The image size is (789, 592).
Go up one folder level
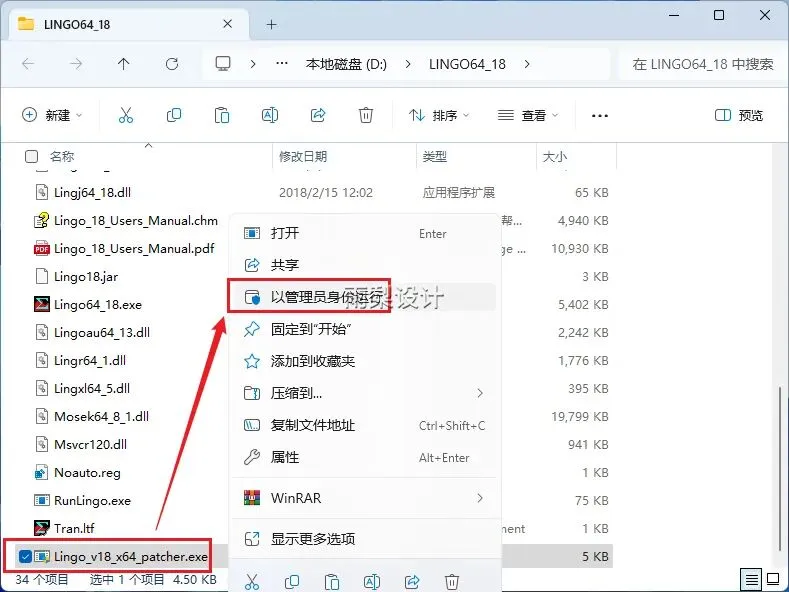(123, 64)
